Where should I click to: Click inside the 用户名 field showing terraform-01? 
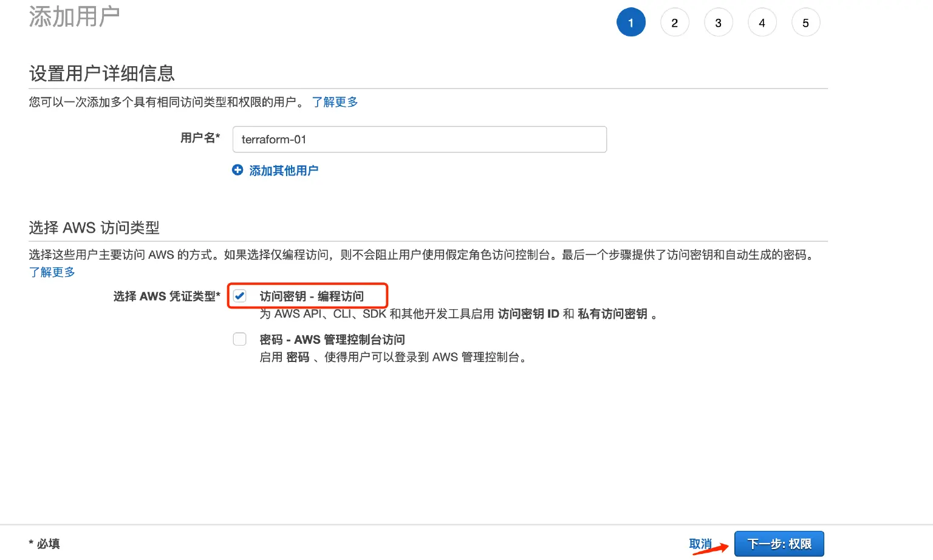point(419,139)
